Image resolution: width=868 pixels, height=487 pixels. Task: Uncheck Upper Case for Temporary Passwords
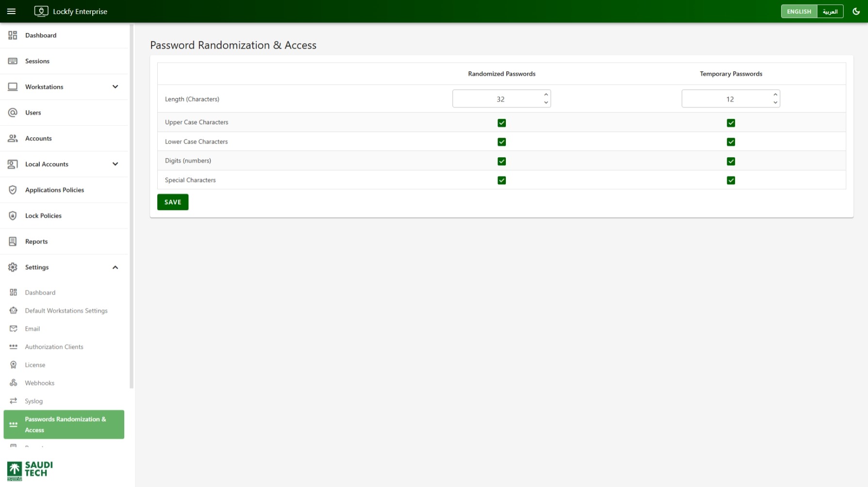tap(731, 123)
